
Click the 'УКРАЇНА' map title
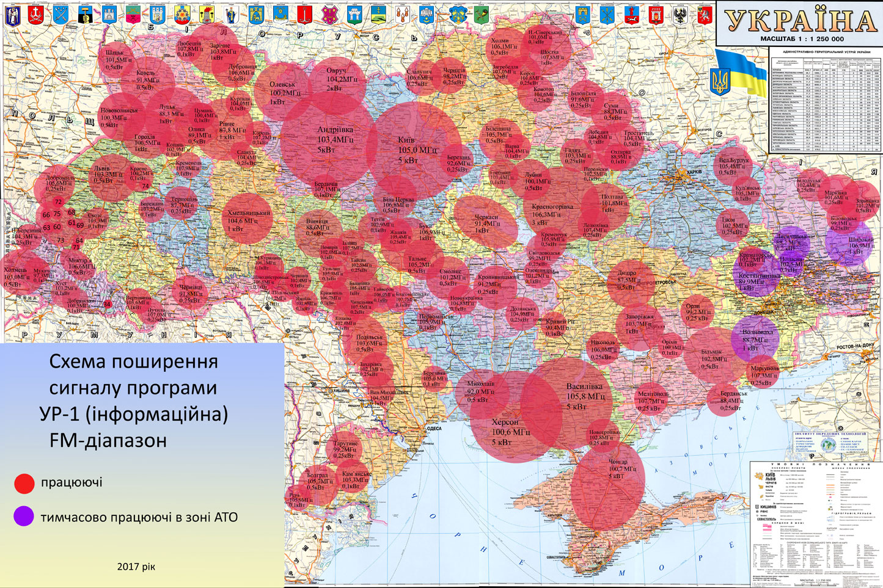point(801,20)
